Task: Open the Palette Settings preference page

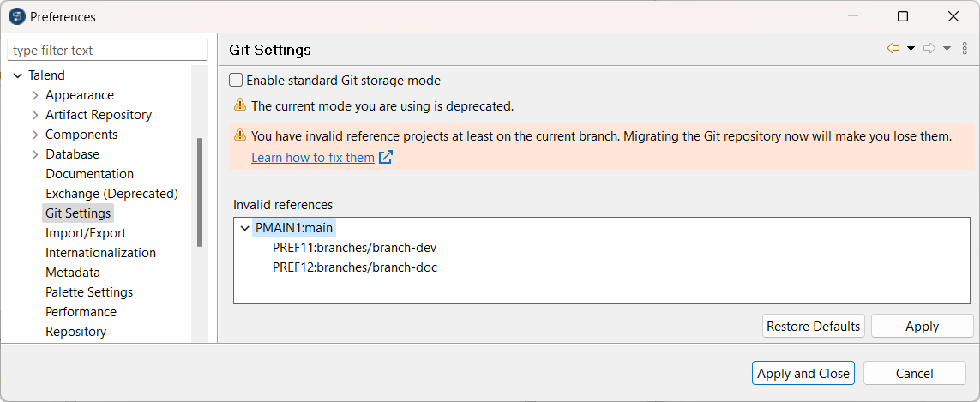Action: 89,292
